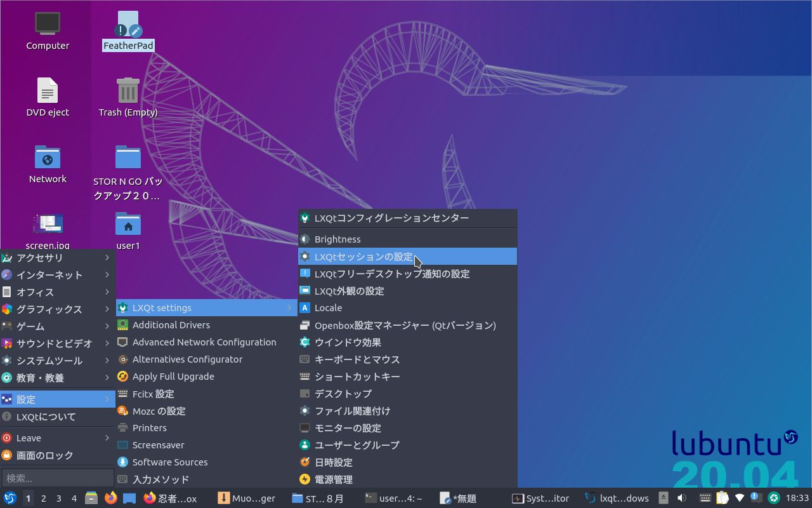Open the STOR N GO backup folder

pyautogui.click(x=128, y=173)
